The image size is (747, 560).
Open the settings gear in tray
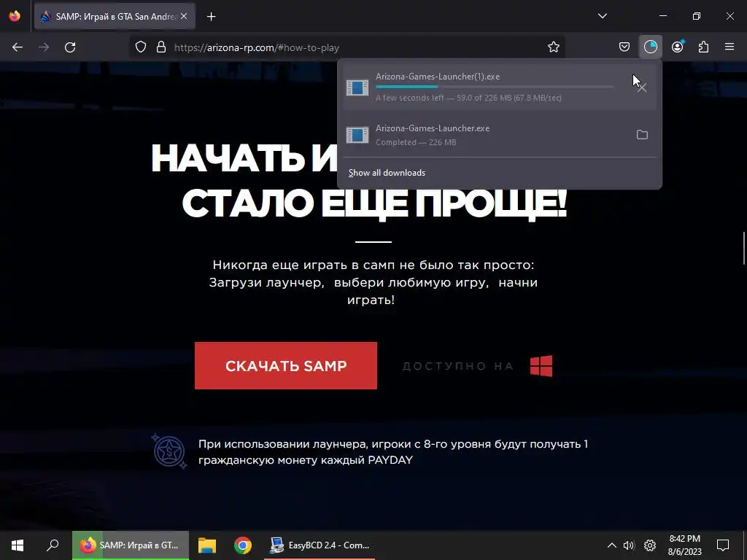650,545
